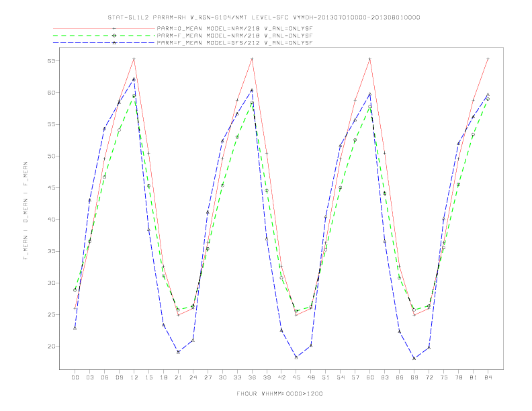Screen dimensions: 532x411
Task: Click the x-axis hour label 39
Action: [267, 377]
